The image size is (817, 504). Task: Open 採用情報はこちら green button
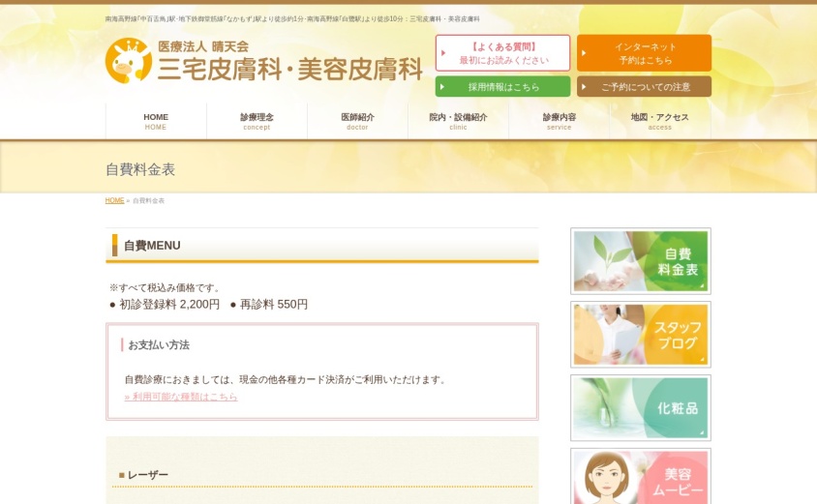[502, 86]
